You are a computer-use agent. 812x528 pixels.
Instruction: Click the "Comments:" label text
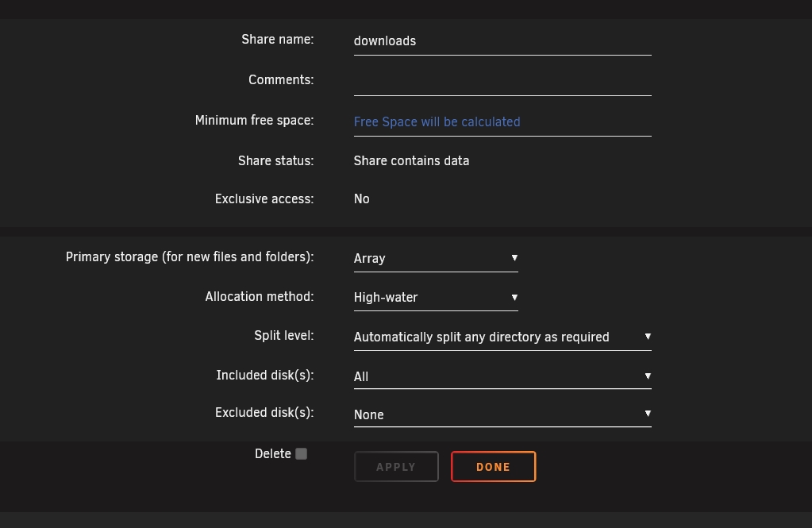(281, 80)
